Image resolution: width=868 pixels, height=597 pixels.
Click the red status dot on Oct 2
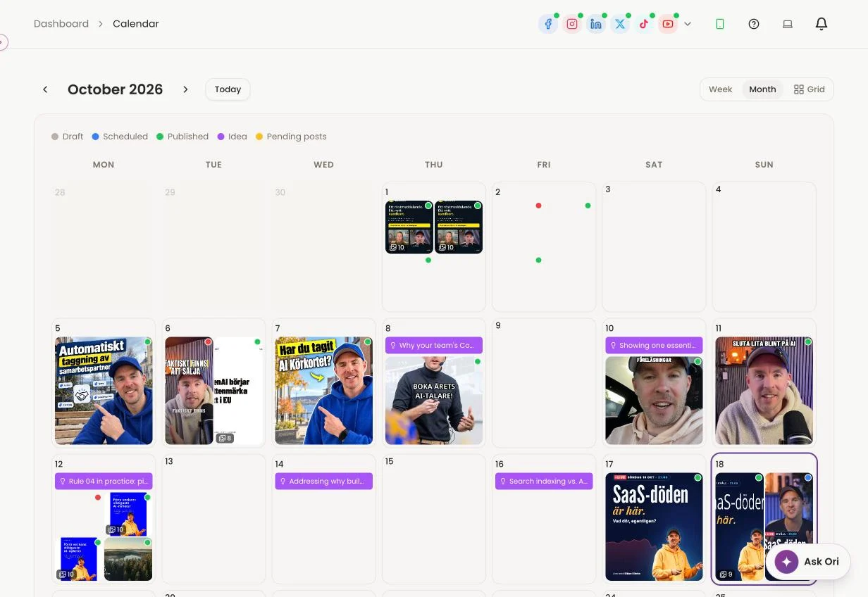[538, 206]
